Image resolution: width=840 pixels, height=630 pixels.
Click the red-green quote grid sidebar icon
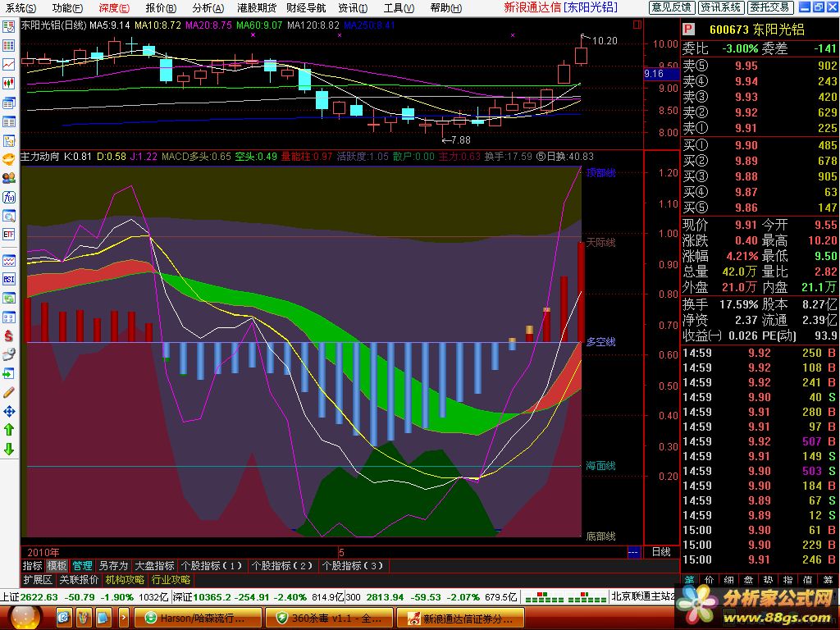[x=8, y=46]
